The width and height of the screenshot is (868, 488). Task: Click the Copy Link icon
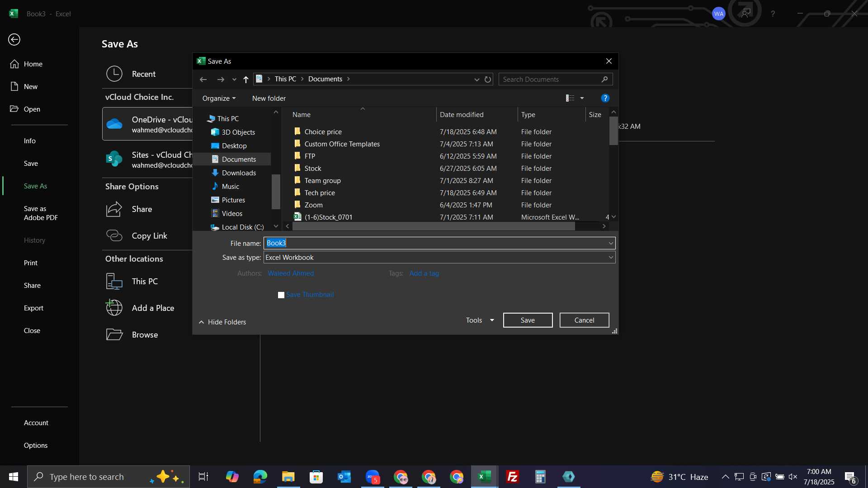(x=114, y=235)
